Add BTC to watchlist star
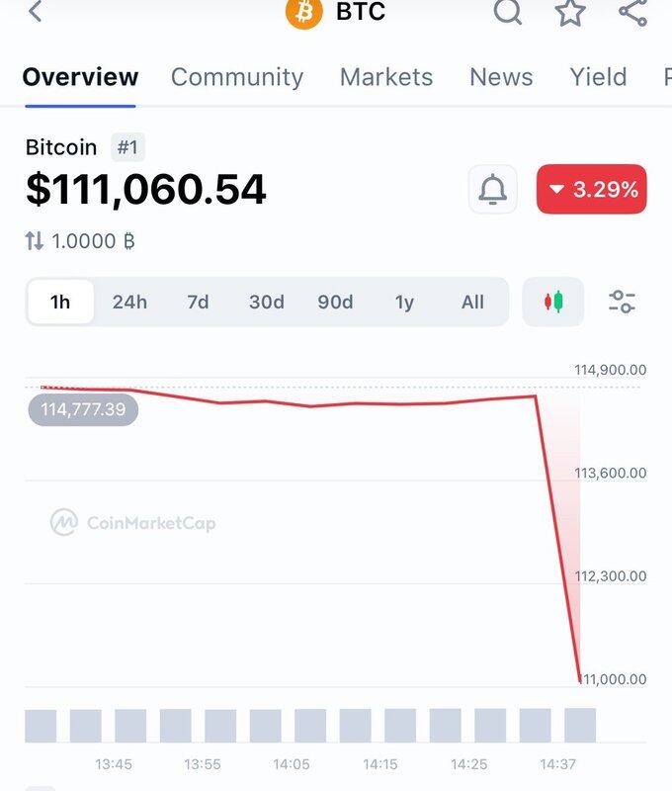The image size is (672, 791). point(570,11)
